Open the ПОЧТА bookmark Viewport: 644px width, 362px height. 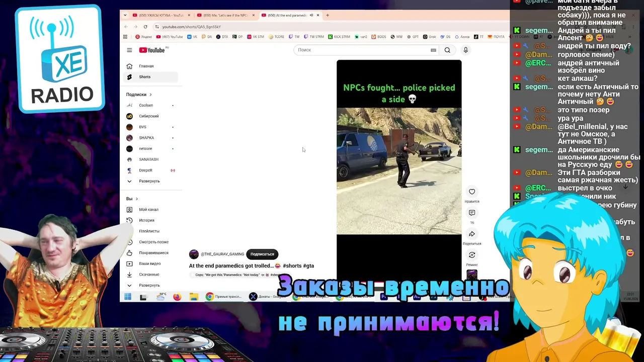pos(496,37)
